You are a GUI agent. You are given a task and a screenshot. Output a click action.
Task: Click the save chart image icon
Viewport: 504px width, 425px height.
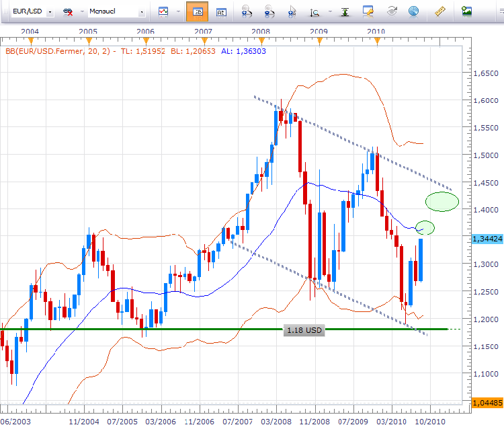click(x=466, y=11)
